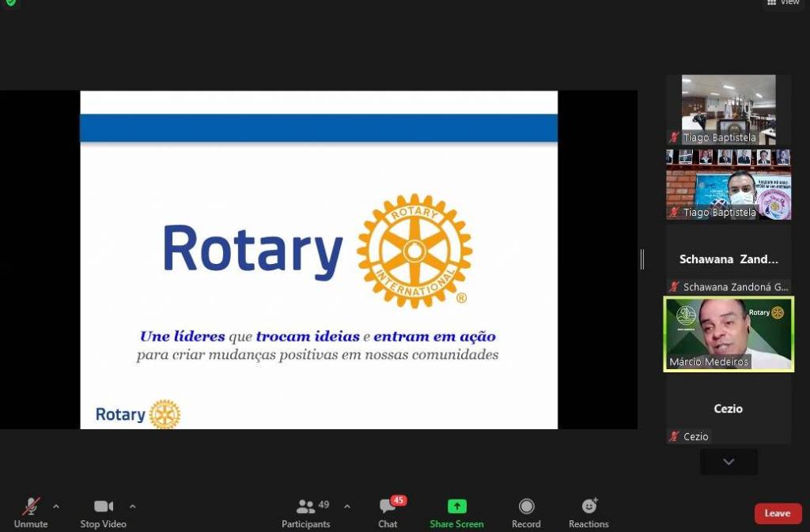Click the green Share Screen icon

point(456,507)
